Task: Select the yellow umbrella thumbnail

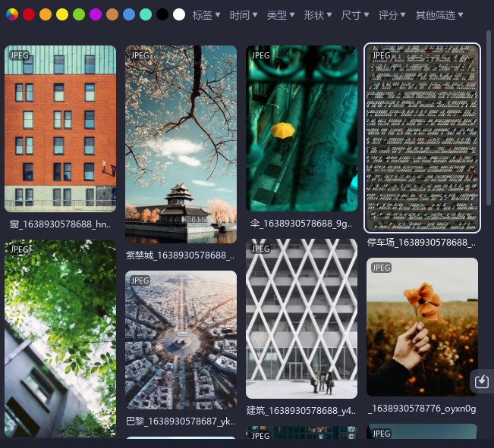Action: (301, 128)
